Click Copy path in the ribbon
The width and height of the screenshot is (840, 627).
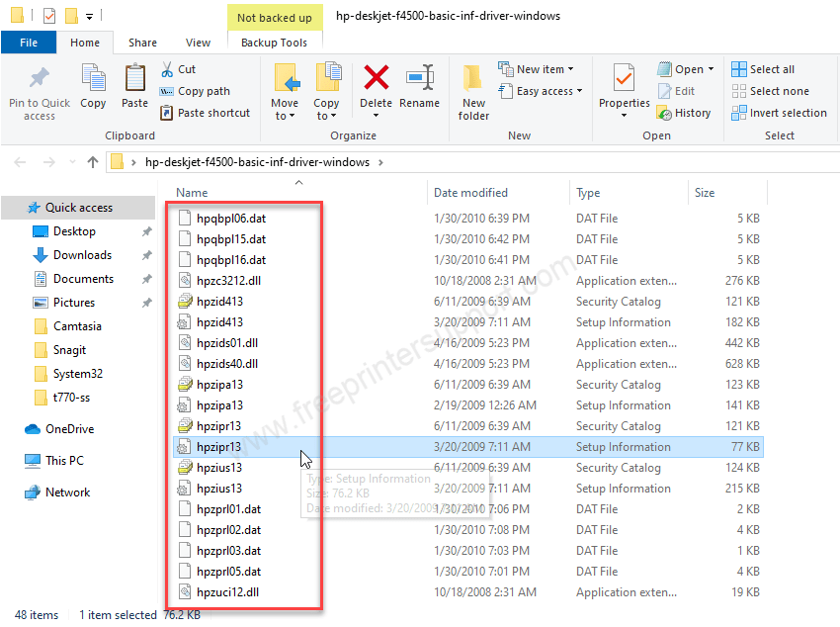pos(196,91)
